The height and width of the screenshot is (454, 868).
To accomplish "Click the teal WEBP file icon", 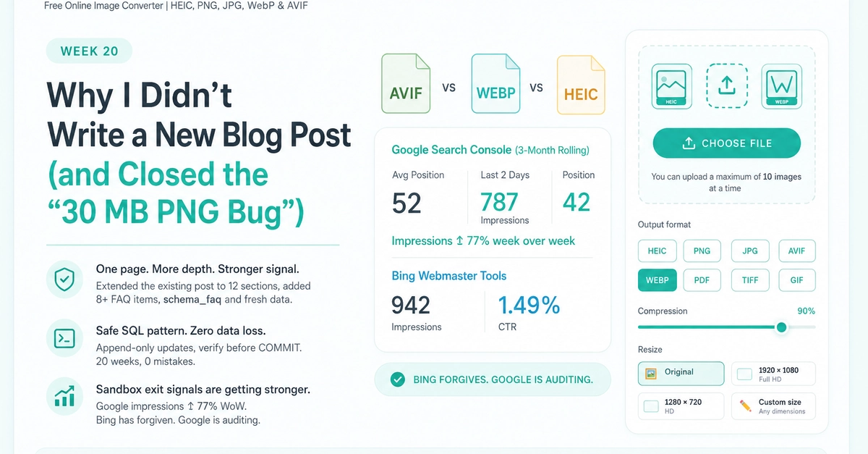I will click(495, 85).
